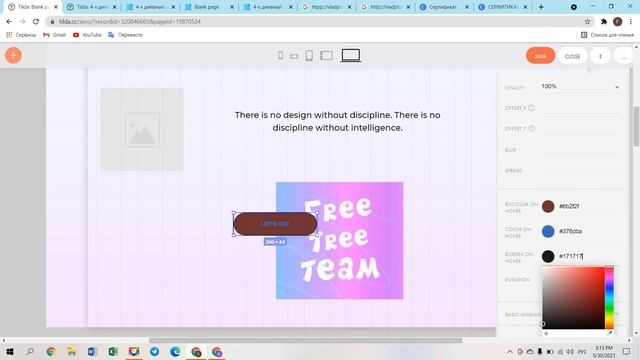The image size is (640, 360).
Task: Click the browser forward arrow
Action: click(x=22, y=22)
